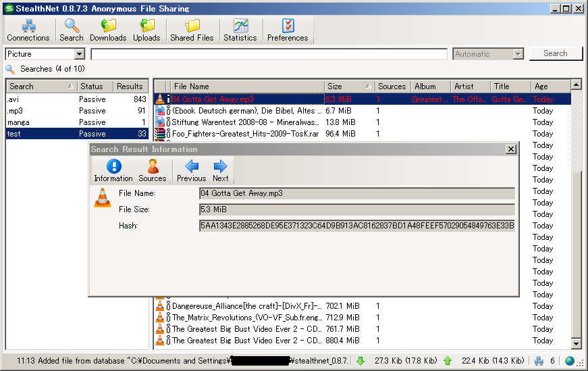
Task: Click the Search button beside Automatic
Action: click(x=556, y=53)
